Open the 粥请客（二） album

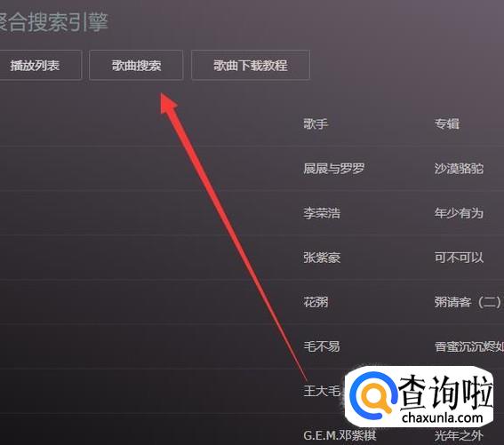pyautogui.click(x=468, y=302)
